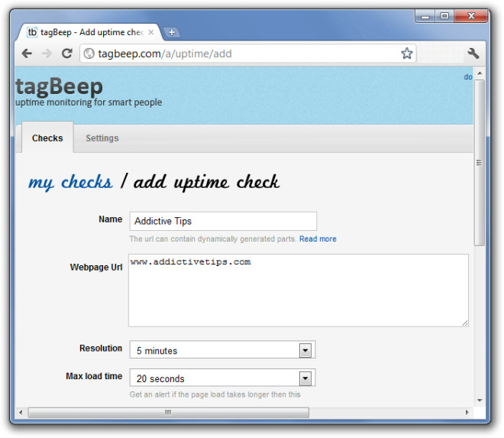Maximize the browser window
The height and width of the screenshot is (438, 504).
point(444,16)
